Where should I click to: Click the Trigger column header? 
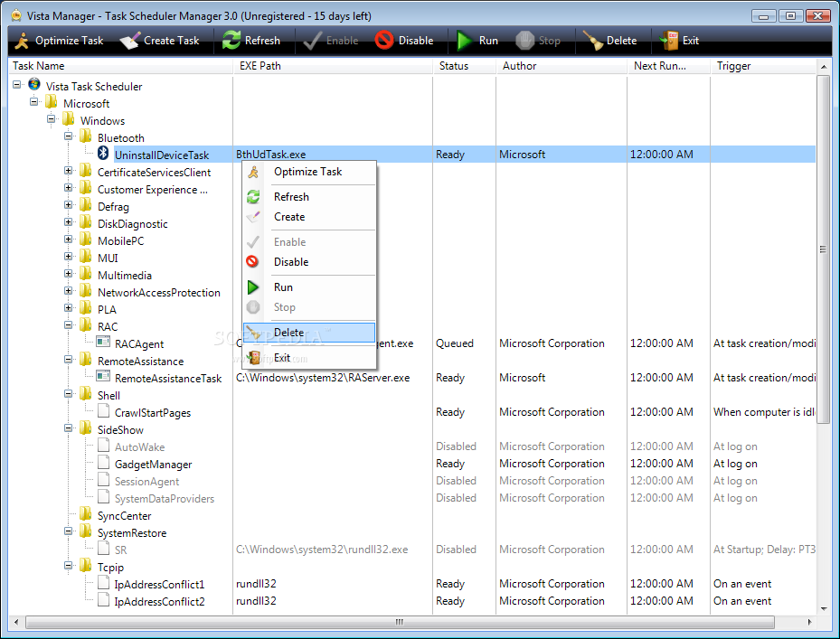(x=763, y=66)
